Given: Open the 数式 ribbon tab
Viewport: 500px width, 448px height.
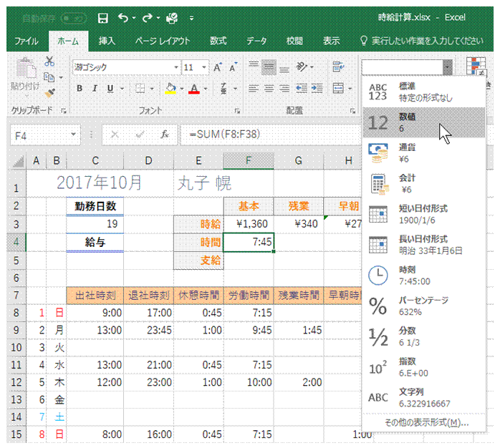Looking at the screenshot, I should click(x=218, y=41).
